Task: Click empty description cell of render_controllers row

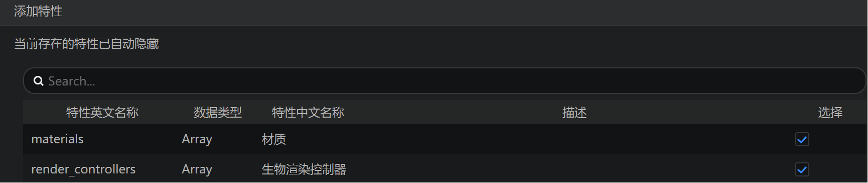Action: (x=574, y=169)
